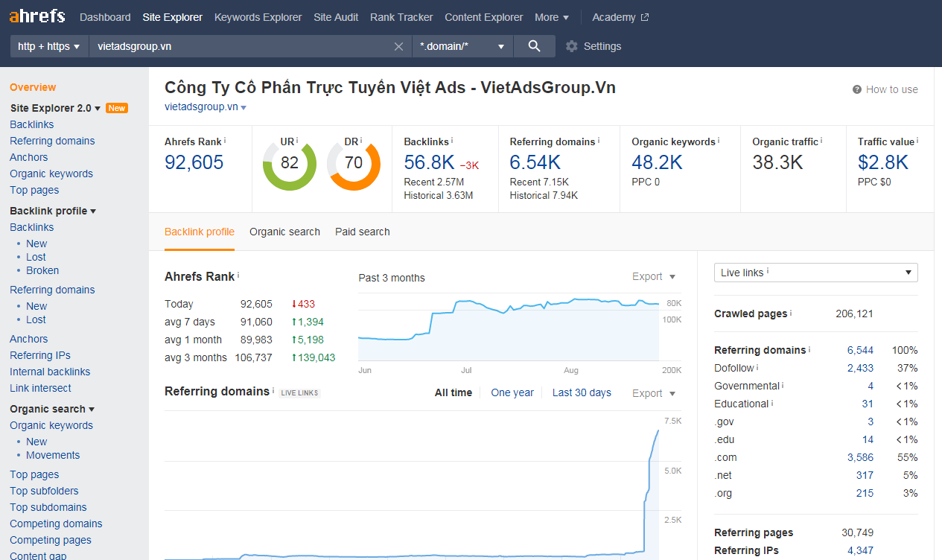This screenshot has width=942, height=560.
Task: Click the Ahrefs Rank past 3 months chart
Action: (x=509, y=328)
